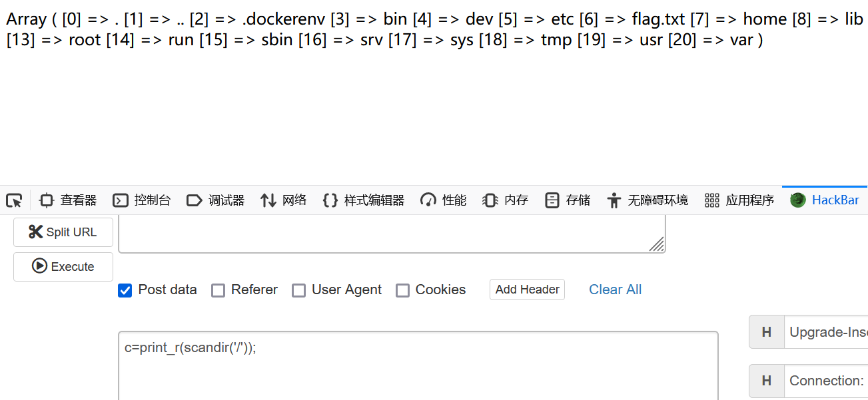Open the Accessibility (无障碍环境) panel
Screen dimensions: 868x400
648,200
